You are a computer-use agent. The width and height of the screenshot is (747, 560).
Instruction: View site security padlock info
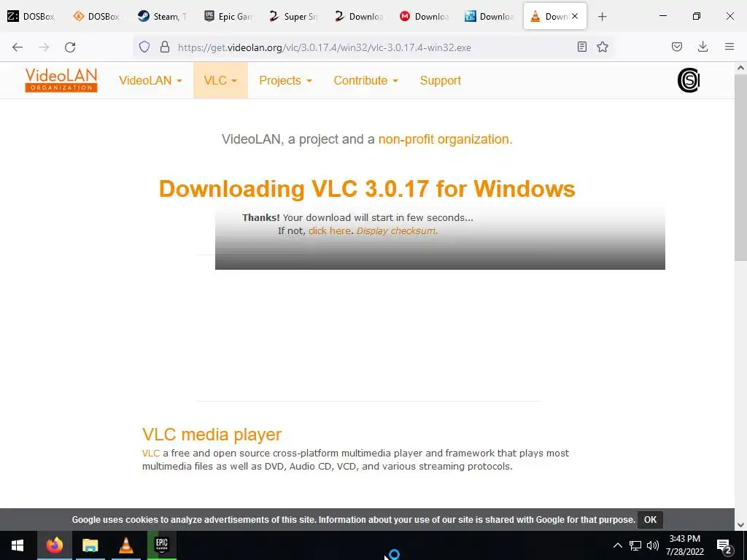click(x=165, y=47)
